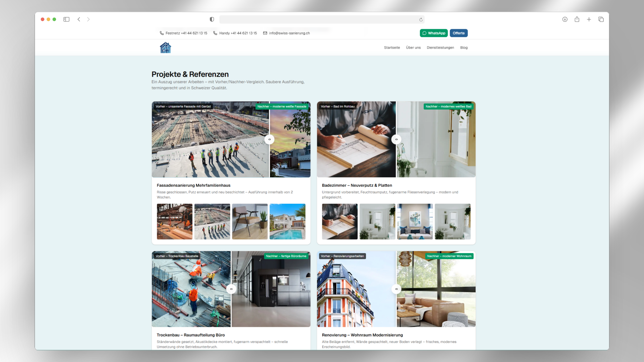644x362 pixels.
Task: Open the Safari downloads icon
Action: [x=565, y=19]
